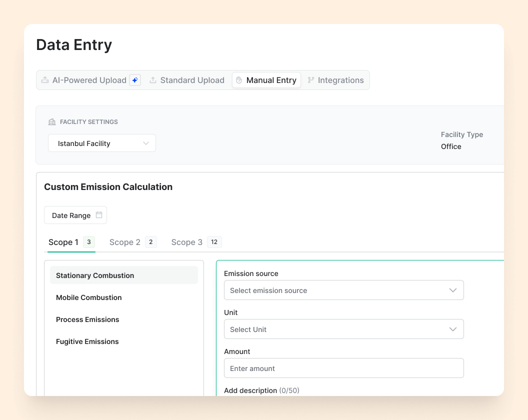Open the Date Range picker button
Viewport: 528px width, 420px height.
(75, 215)
